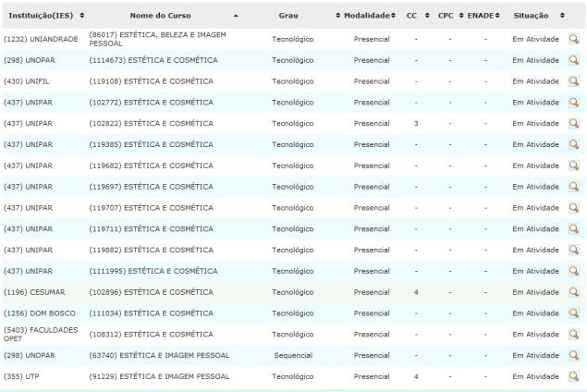Open details magnifier for UTP course 91229
The width and height of the screenshot is (587, 392).
tap(573, 376)
